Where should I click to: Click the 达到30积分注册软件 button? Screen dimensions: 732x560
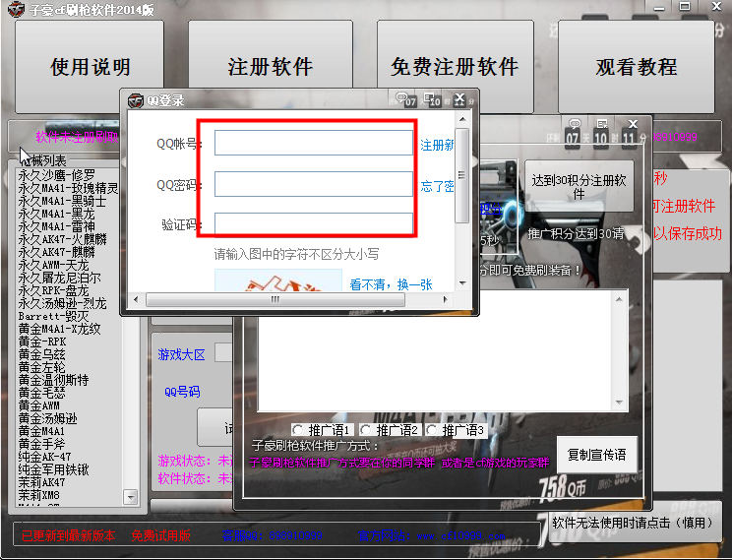point(579,187)
